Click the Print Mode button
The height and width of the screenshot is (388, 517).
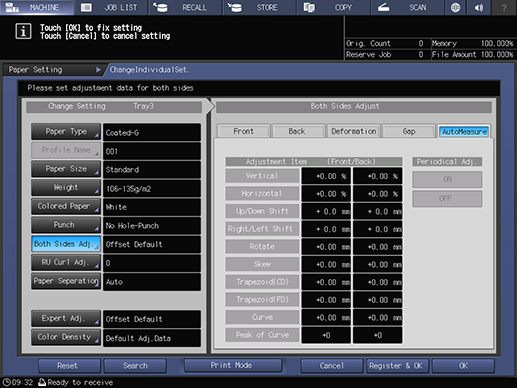click(233, 365)
